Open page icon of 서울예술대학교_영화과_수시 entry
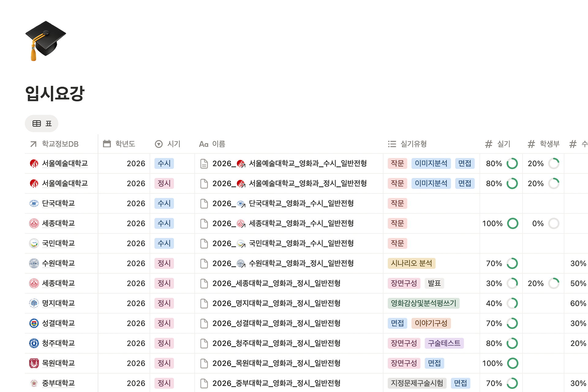588x392 pixels. [204, 164]
